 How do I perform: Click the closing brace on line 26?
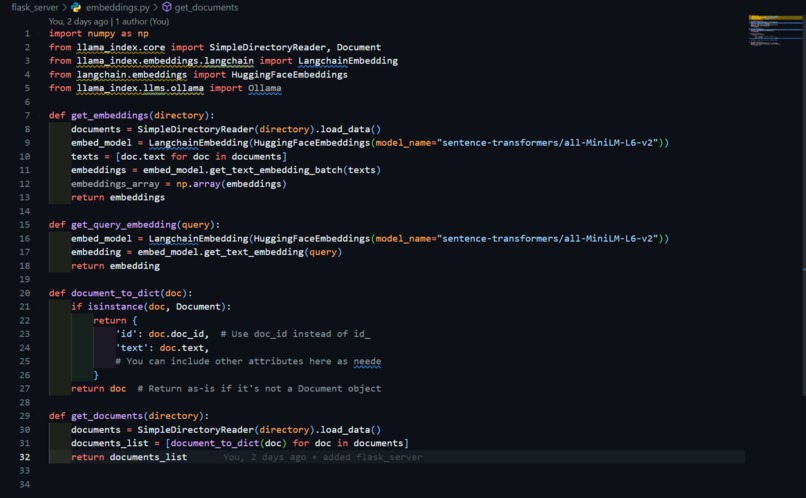pos(96,375)
